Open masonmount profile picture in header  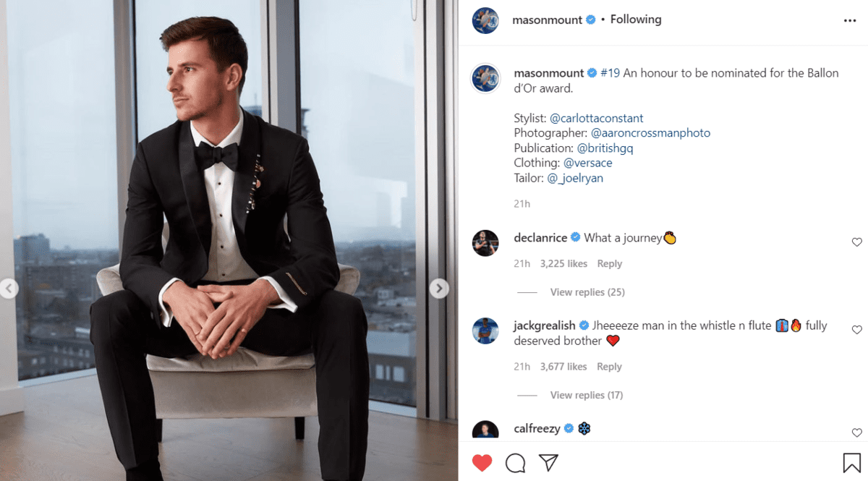485,20
